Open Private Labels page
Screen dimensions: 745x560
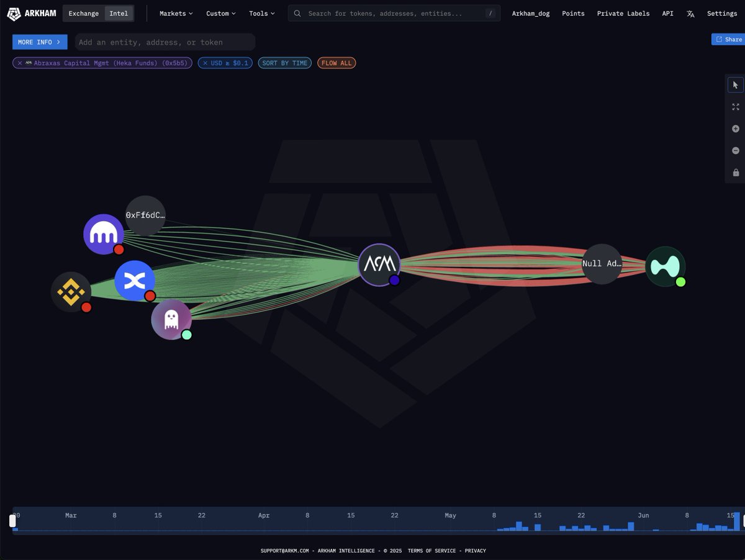tap(623, 13)
